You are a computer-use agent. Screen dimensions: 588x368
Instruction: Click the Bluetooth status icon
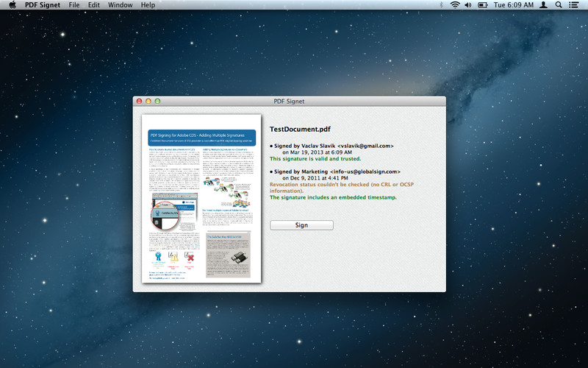(441, 5)
